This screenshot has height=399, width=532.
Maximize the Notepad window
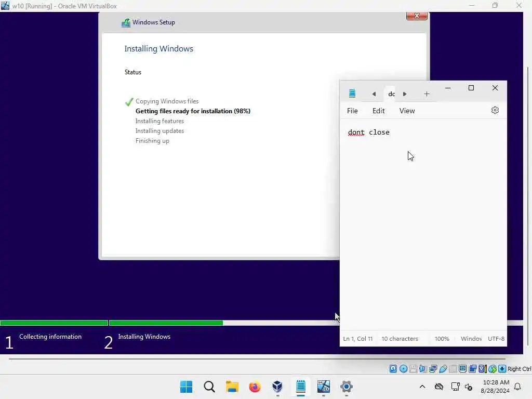471,88
